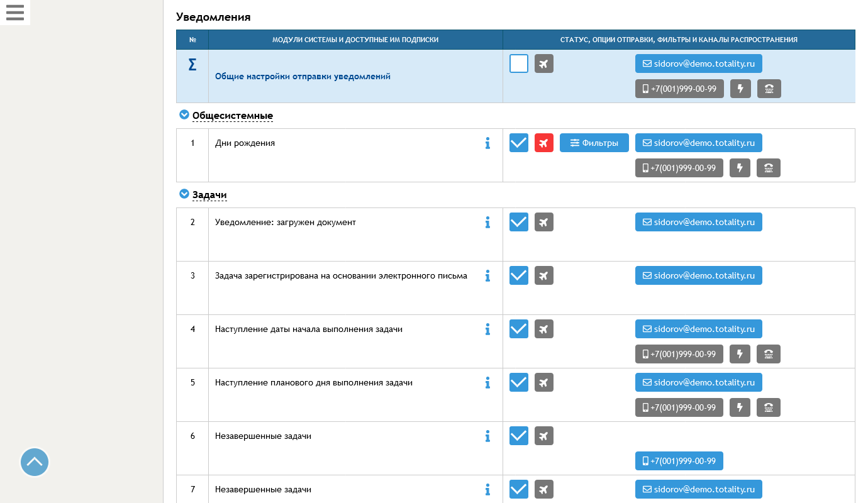Click the scroll-to-top arrow button
Screen dimensions: 868x503
35,462
